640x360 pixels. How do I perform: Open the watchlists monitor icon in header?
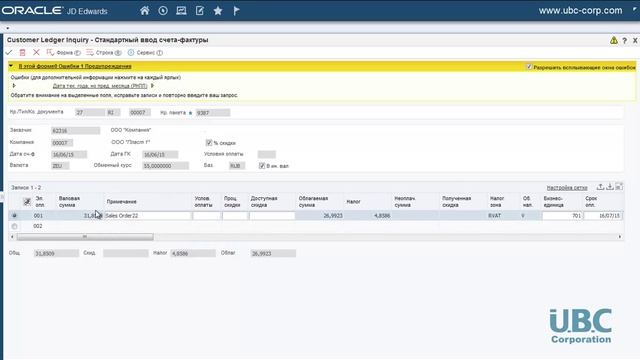point(181,11)
